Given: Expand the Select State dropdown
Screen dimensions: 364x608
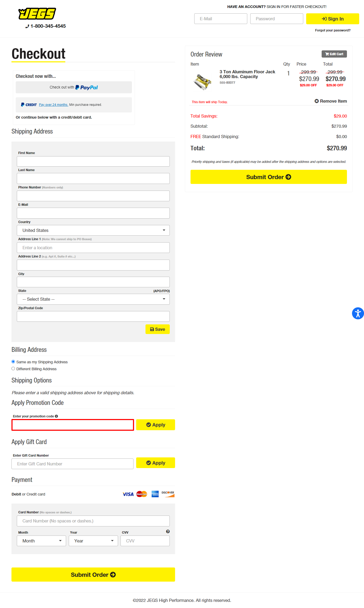Looking at the screenshot, I should tap(93, 299).
